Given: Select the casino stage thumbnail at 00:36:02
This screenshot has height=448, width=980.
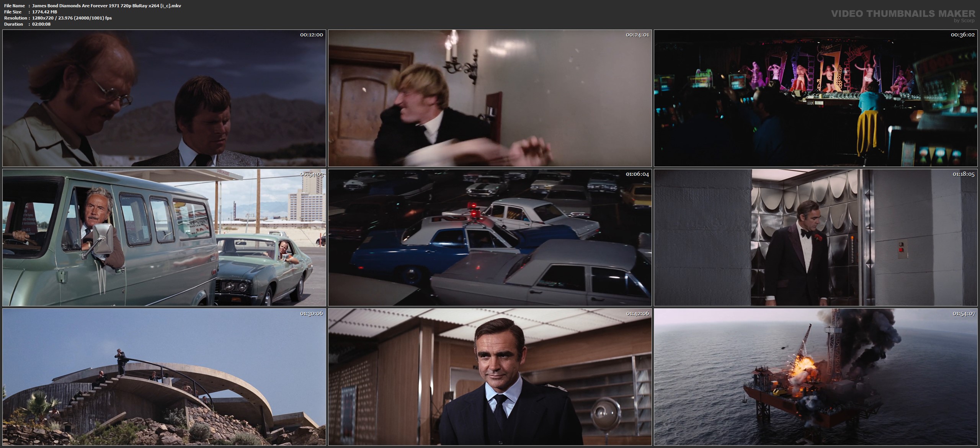Looking at the screenshot, I should (x=816, y=98).
